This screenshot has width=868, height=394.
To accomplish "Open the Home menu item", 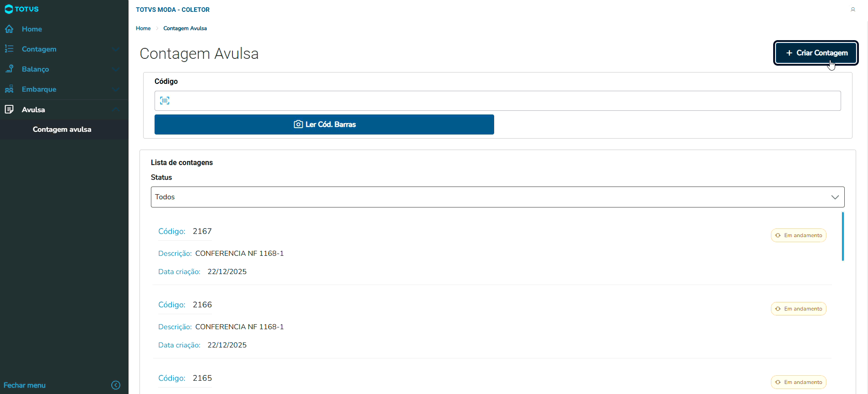I will pos(32,29).
